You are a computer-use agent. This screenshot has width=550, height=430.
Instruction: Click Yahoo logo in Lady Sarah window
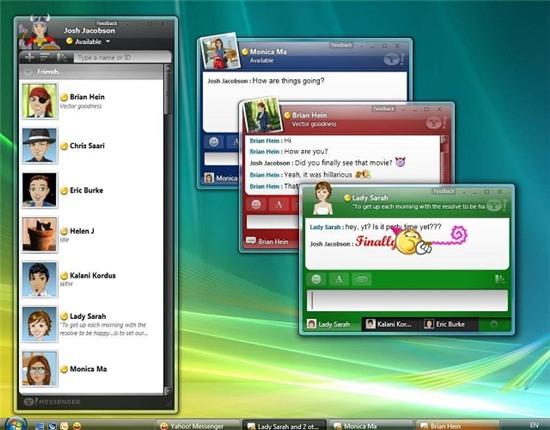pyautogui.click(x=496, y=206)
